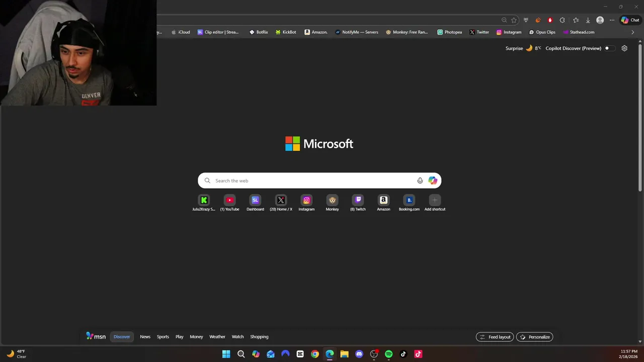644x362 pixels.
Task: Switch to the Shopping tab
Action: point(259,337)
